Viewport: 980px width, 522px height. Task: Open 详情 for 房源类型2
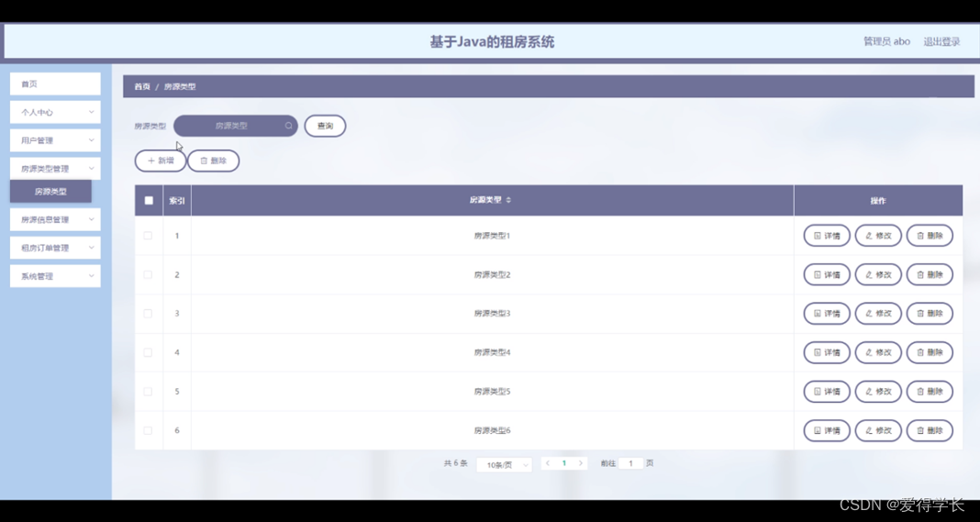click(827, 274)
